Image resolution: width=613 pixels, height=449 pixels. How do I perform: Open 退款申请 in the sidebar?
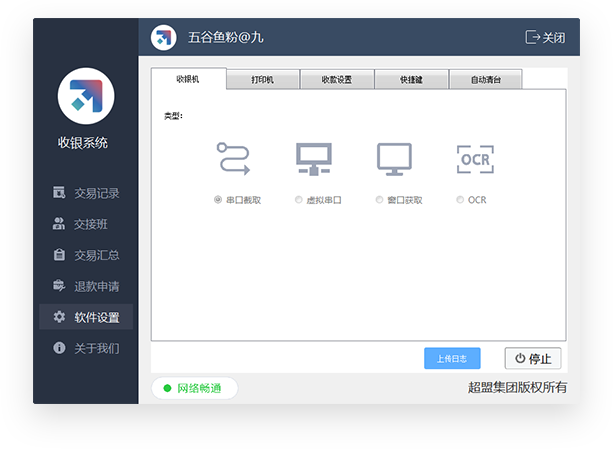pos(86,286)
